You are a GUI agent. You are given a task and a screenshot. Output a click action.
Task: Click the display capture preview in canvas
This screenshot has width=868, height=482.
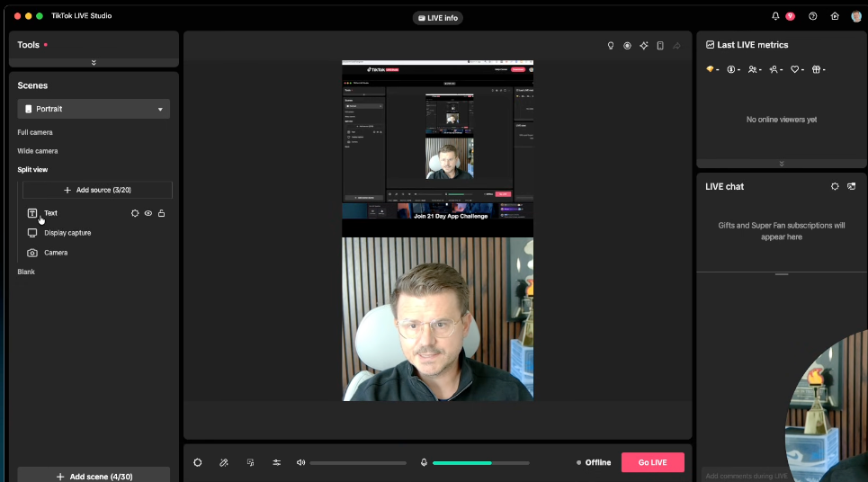tap(437, 139)
